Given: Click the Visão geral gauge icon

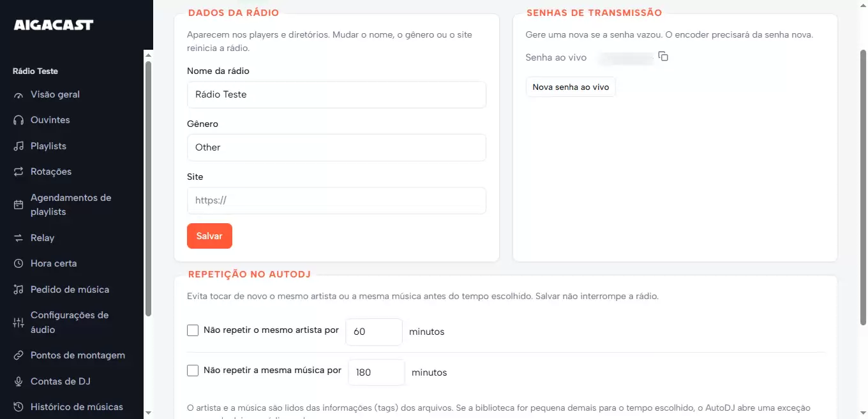Looking at the screenshot, I should click(x=19, y=94).
